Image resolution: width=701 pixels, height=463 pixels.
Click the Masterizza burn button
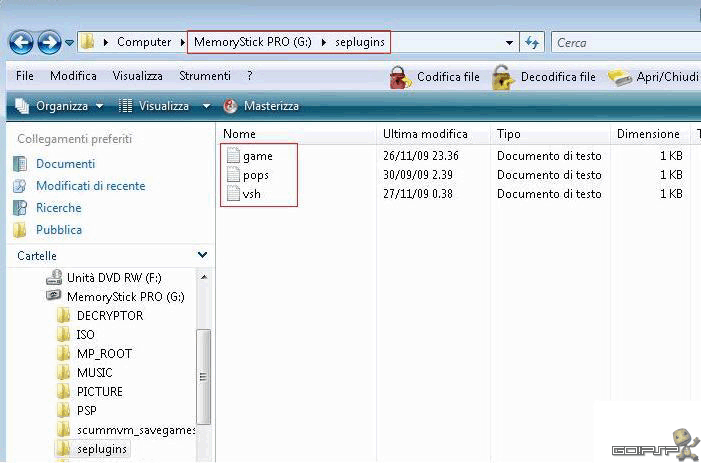[261, 106]
